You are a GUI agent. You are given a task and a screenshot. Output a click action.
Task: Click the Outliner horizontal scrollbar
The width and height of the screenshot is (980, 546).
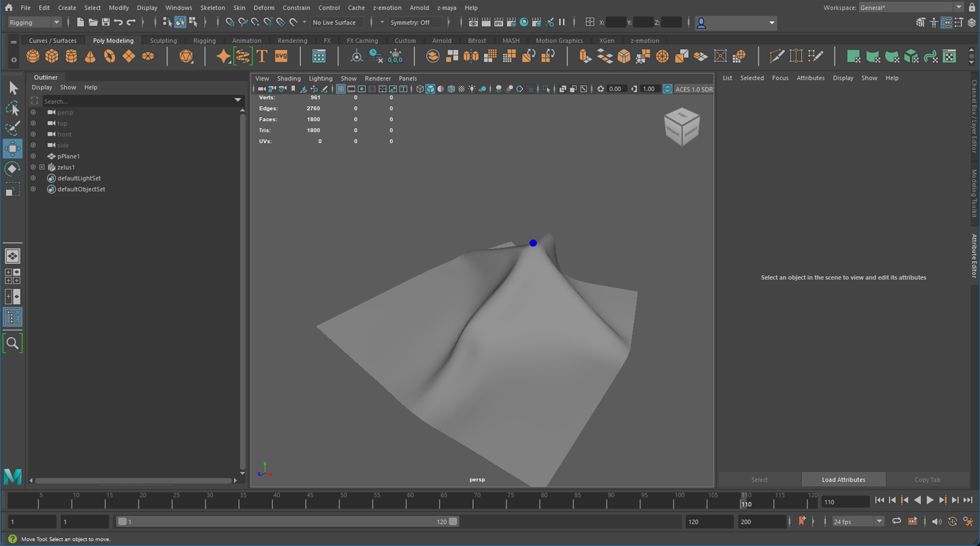coord(133,481)
